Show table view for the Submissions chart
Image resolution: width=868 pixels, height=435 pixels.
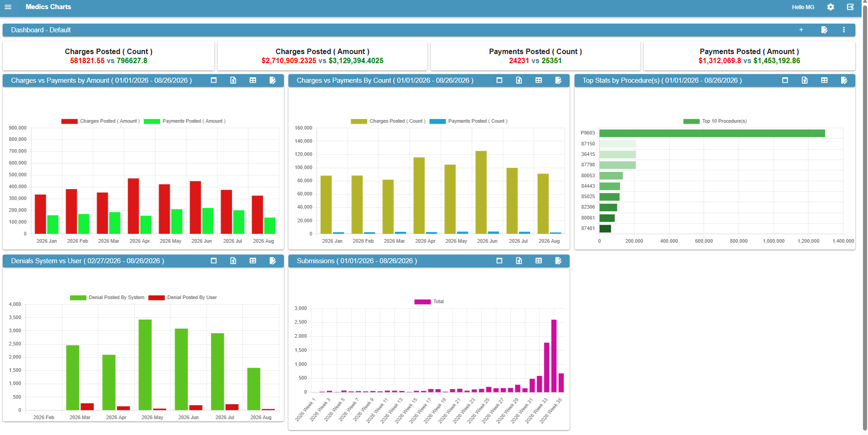click(x=539, y=261)
